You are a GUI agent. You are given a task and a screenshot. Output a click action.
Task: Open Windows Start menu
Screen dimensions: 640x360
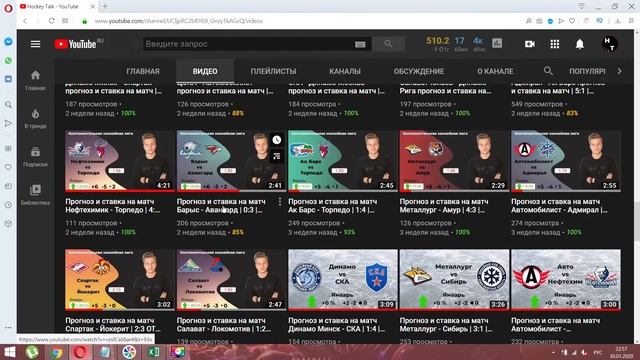tap(9, 352)
